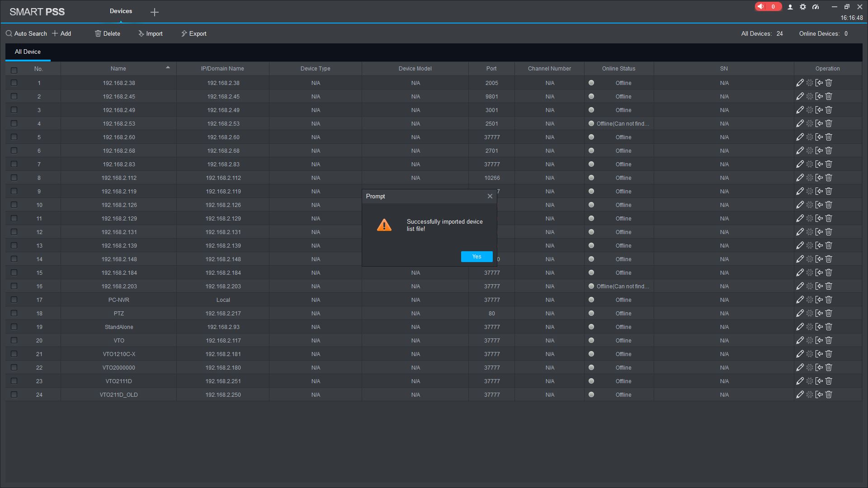868x488 pixels.
Task: Add a new tab with plus icon
Action: coord(154,12)
